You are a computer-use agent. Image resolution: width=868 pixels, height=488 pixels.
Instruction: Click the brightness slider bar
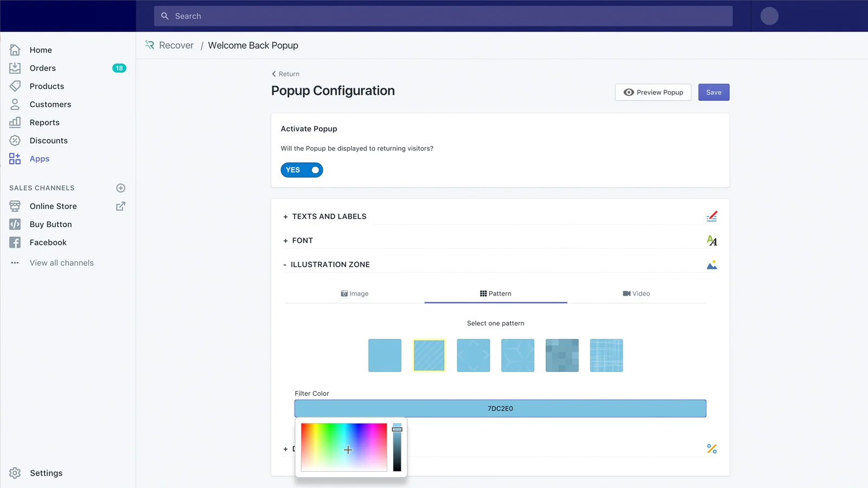click(x=397, y=447)
